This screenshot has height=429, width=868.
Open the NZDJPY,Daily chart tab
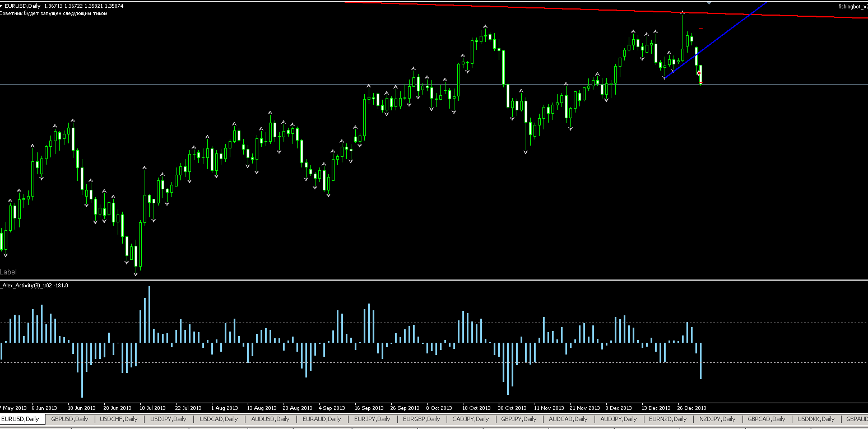click(717, 419)
